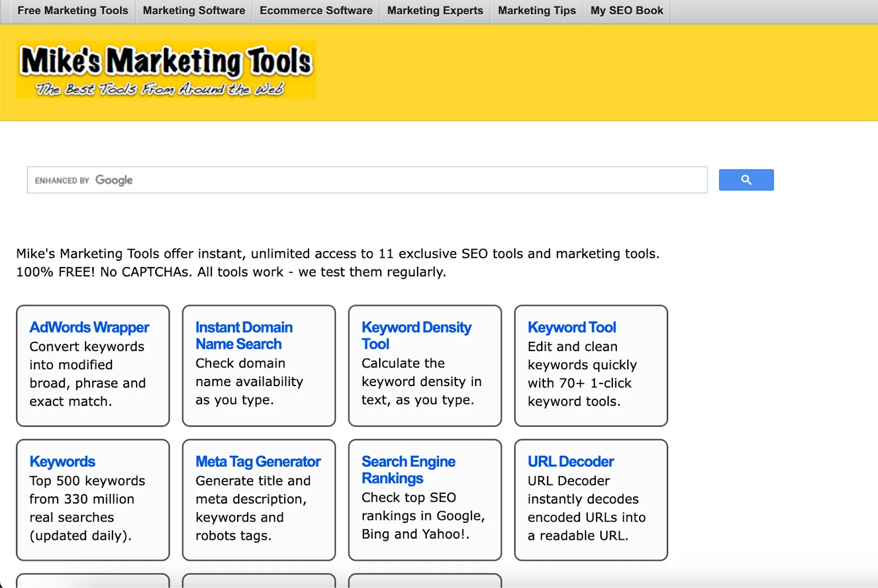Screen dimensions: 878x588
Task: Click the blue magnifier search button
Action: 746,180
